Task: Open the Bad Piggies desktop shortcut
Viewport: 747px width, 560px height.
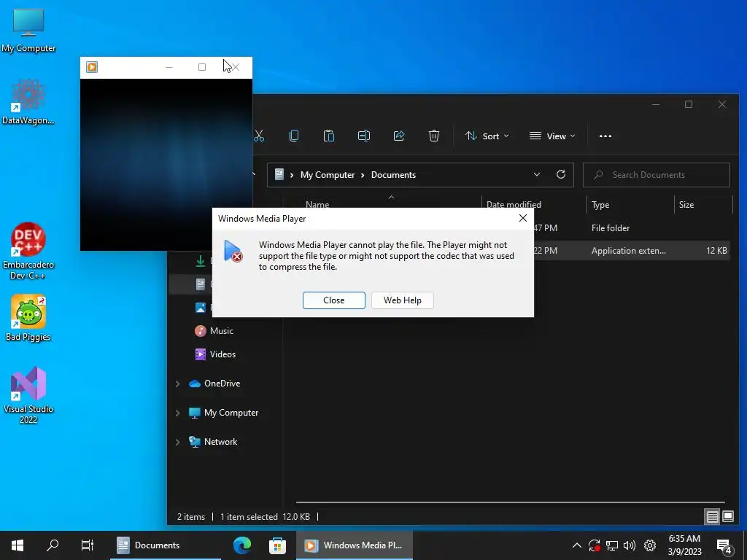Action: 28,318
